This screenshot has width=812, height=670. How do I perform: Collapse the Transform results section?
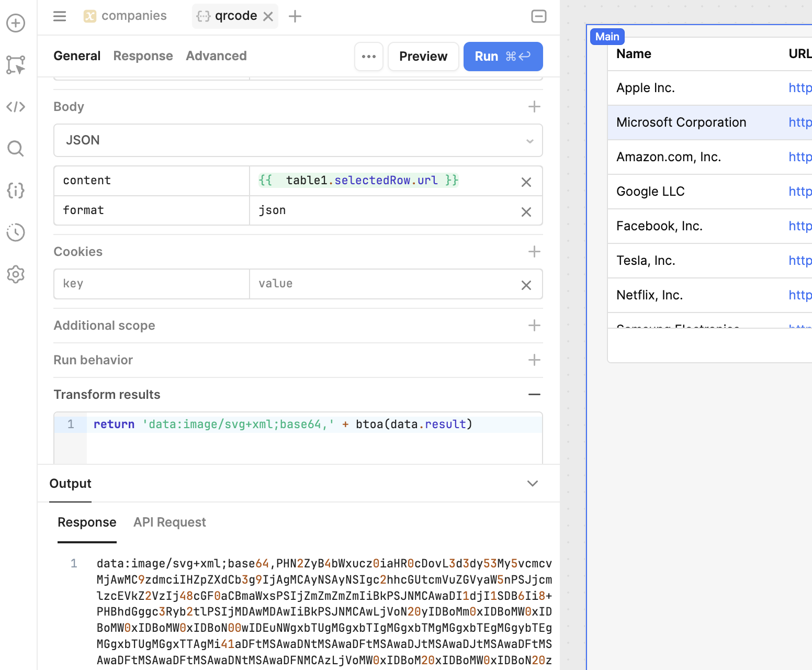coord(534,395)
